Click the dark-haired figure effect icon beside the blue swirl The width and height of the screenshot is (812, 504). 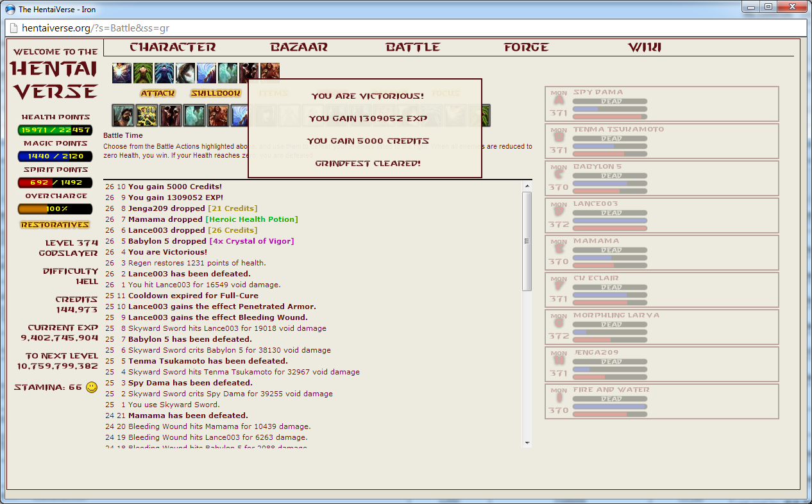tap(185, 72)
